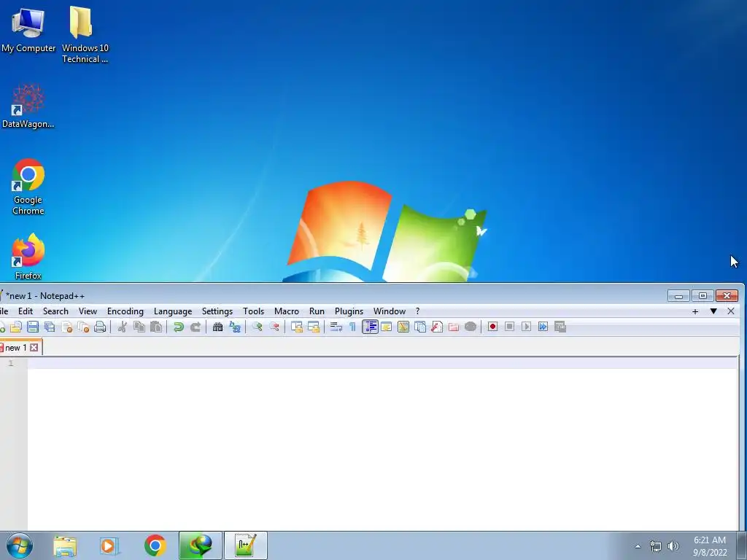Disable the highlighted indent guide toggle
The image size is (747, 560).
pyautogui.click(x=370, y=327)
